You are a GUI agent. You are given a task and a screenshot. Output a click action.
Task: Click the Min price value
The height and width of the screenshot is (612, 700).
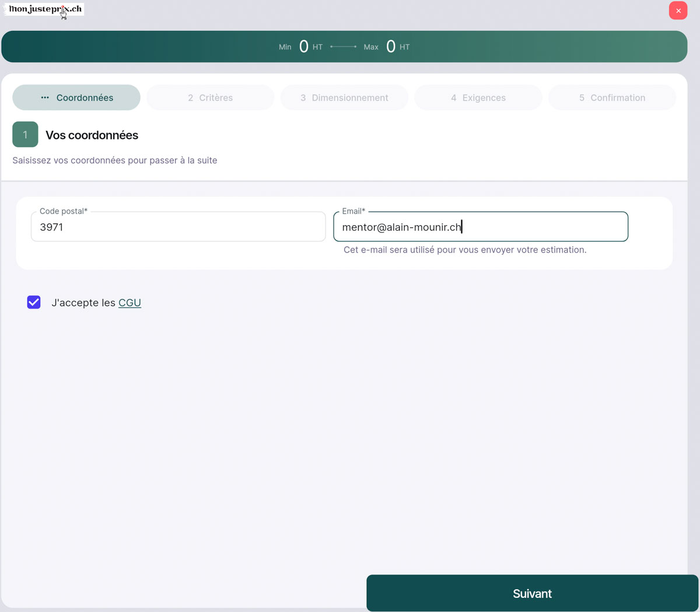click(303, 47)
